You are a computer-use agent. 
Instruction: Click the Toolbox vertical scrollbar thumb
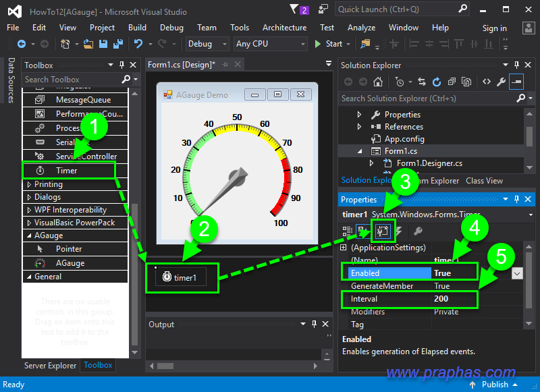tap(134, 275)
